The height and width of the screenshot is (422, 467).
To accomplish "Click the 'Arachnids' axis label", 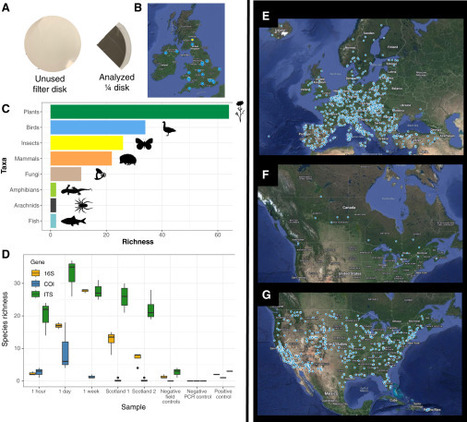I will pos(27,205).
